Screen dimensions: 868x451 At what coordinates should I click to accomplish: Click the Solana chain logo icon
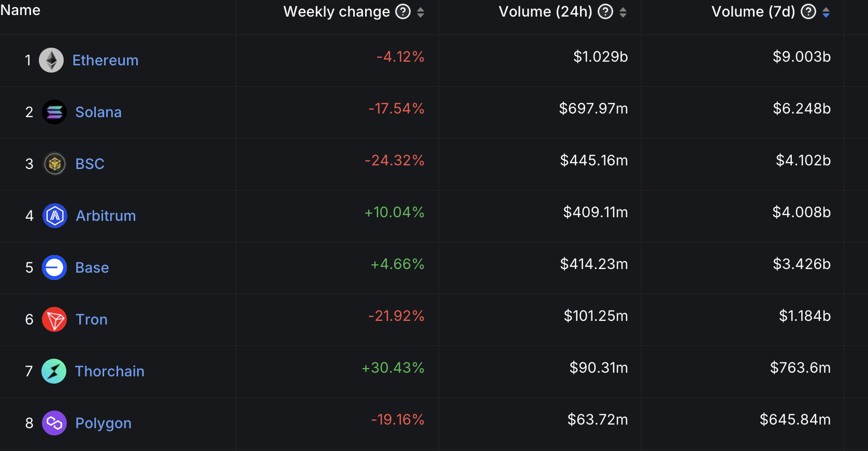pyautogui.click(x=54, y=112)
